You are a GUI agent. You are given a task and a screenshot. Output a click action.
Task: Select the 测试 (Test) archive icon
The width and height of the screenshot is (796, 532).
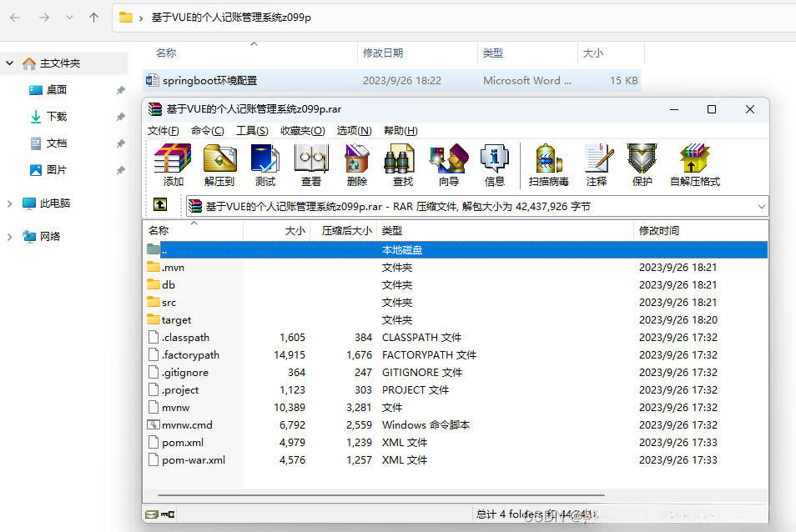click(265, 164)
